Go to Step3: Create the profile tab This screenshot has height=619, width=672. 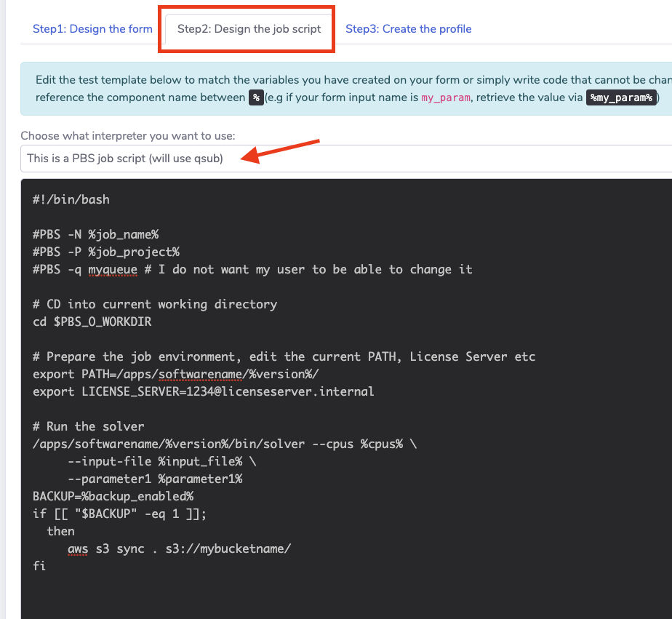408,29
